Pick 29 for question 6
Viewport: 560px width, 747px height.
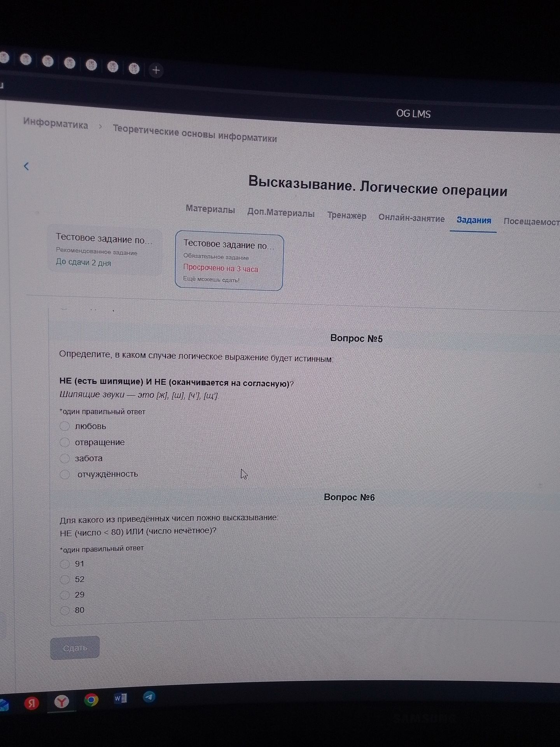coord(65,594)
